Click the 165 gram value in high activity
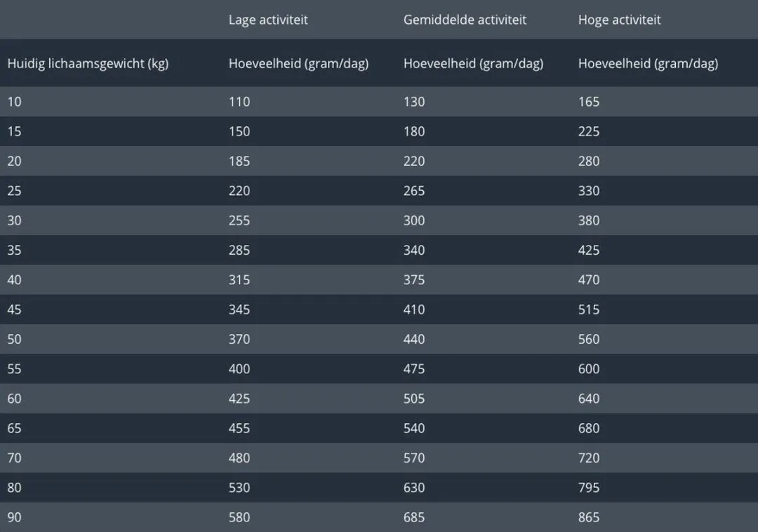 589,102
